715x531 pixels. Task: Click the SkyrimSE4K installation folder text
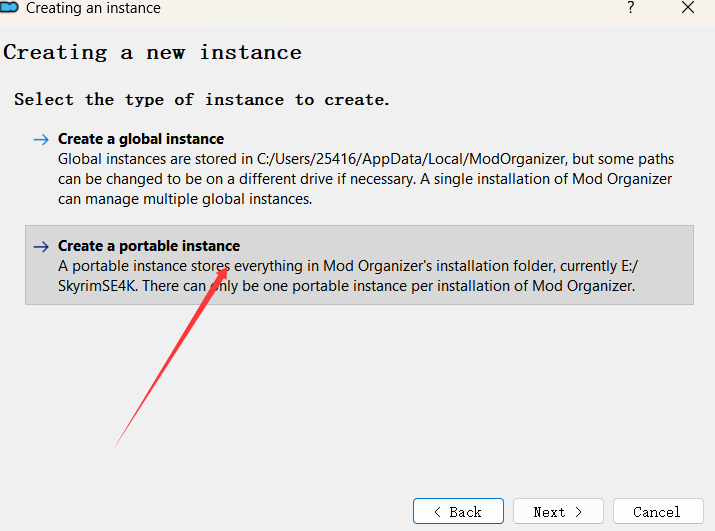tap(97, 286)
